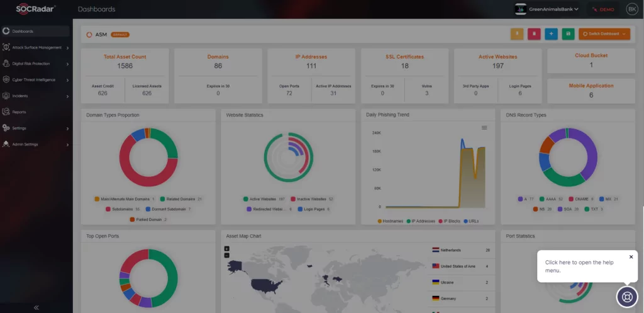The image size is (644, 313).
Task: Toggle Hostnames series in phishing chart
Action: (390, 221)
